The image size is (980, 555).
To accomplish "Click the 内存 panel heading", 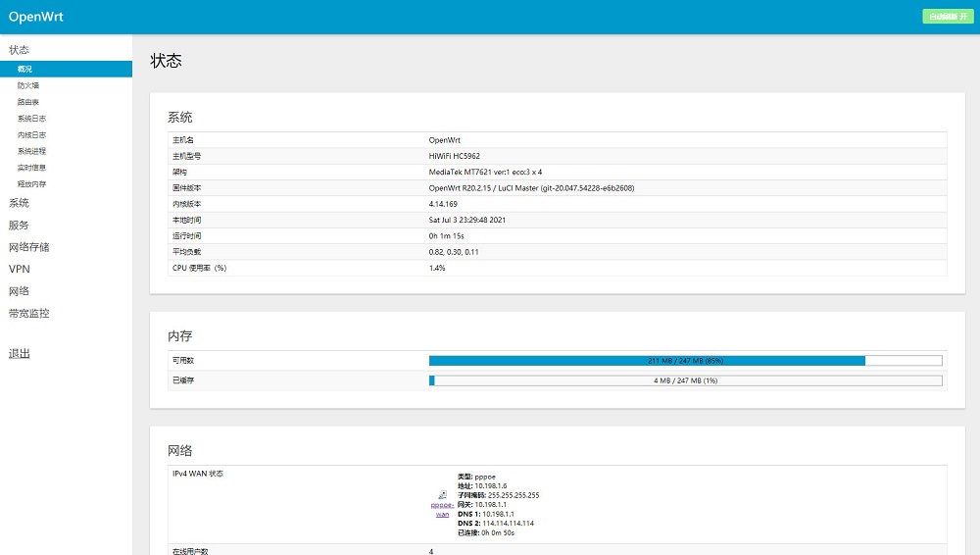I will pos(180,336).
